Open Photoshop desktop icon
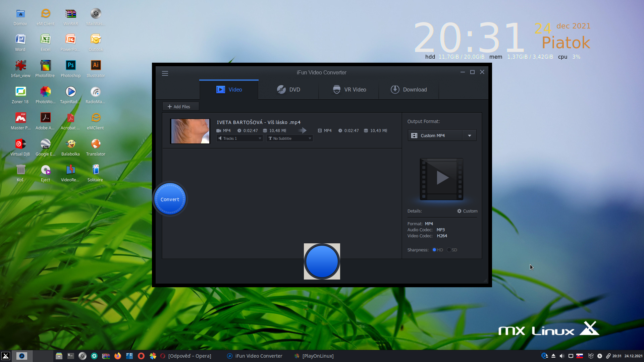644x362 pixels. click(70, 65)
